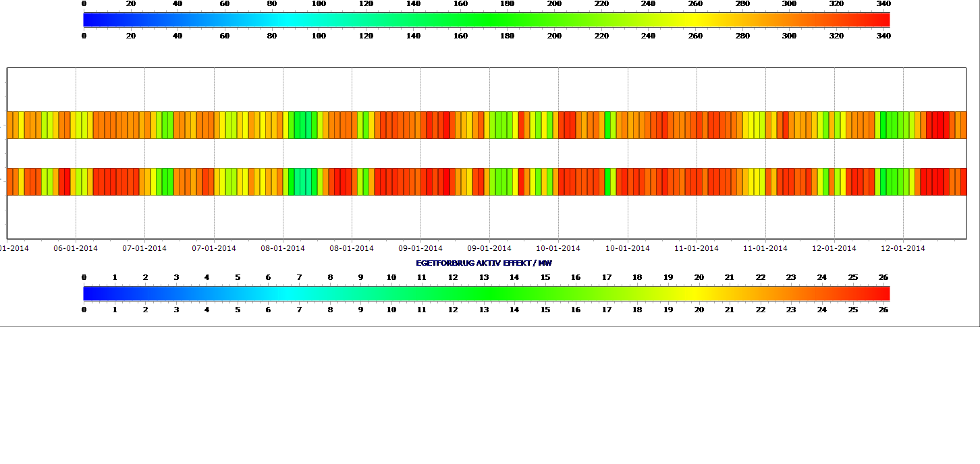
Task: Click the upper heatmap strip in the chart
Action: point(487,125)
